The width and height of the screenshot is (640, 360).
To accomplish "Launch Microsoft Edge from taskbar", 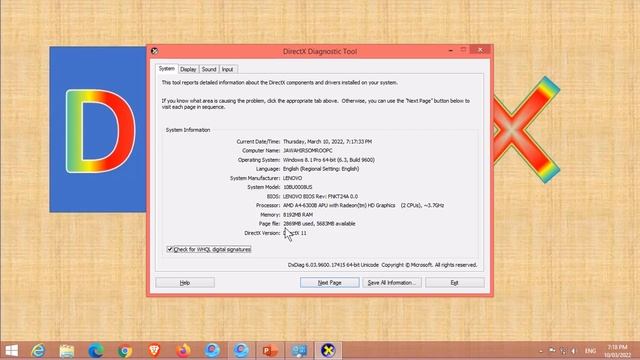I will click(96, 351).
